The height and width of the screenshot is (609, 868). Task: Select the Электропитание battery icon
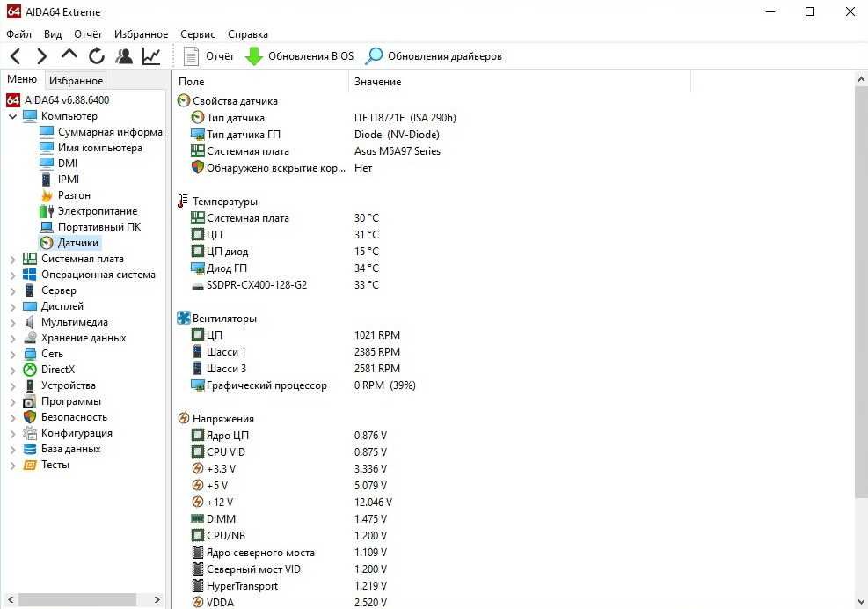(x=47, y=211)
